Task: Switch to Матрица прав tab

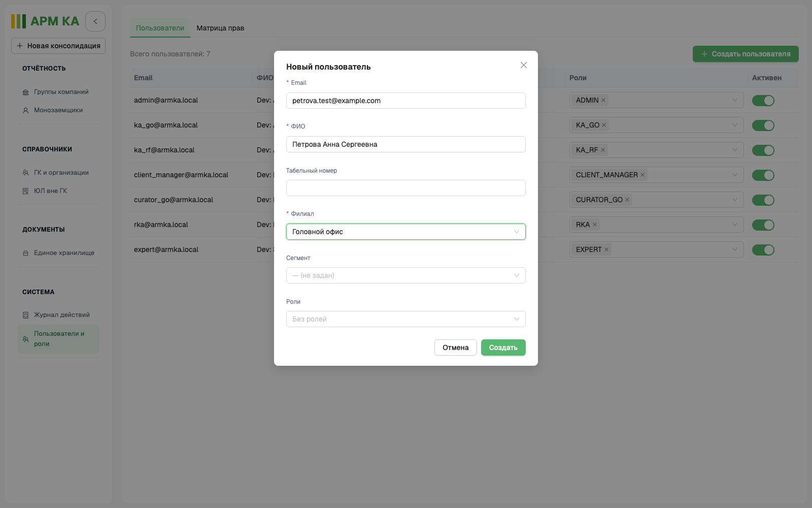Action: (220, 28)
